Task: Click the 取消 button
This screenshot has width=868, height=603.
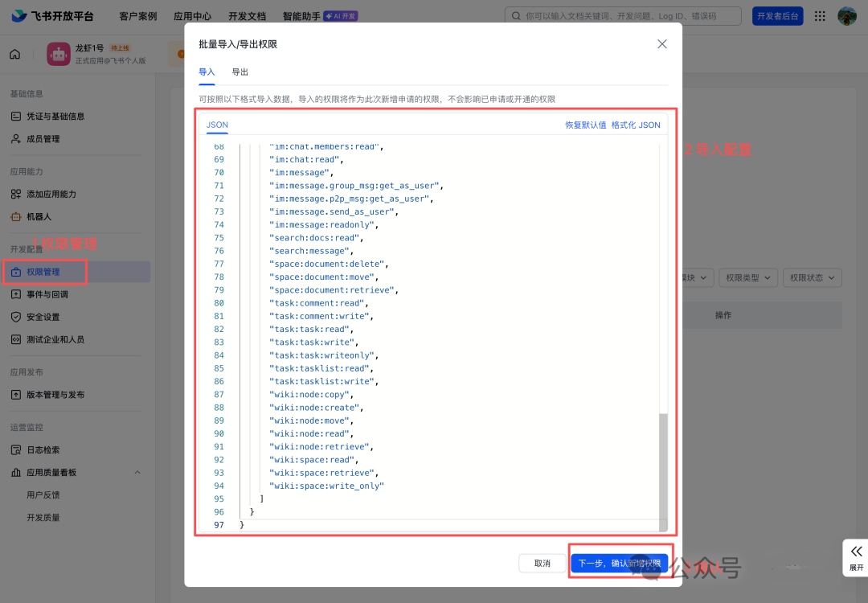Action: point(542,564)
